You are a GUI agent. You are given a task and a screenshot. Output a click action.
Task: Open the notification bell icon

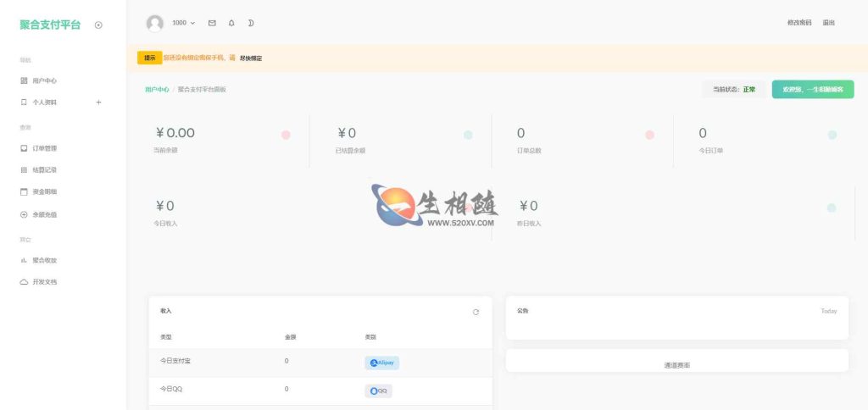click(231, 23)
